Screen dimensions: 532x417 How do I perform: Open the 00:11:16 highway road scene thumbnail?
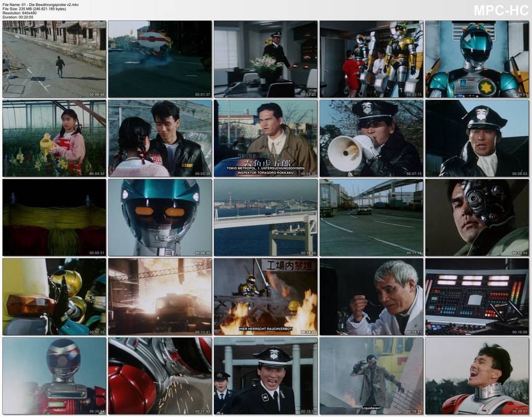pos(371,218)
